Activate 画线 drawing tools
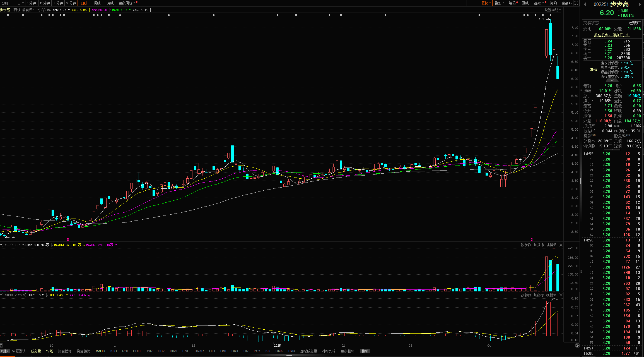 525,3
